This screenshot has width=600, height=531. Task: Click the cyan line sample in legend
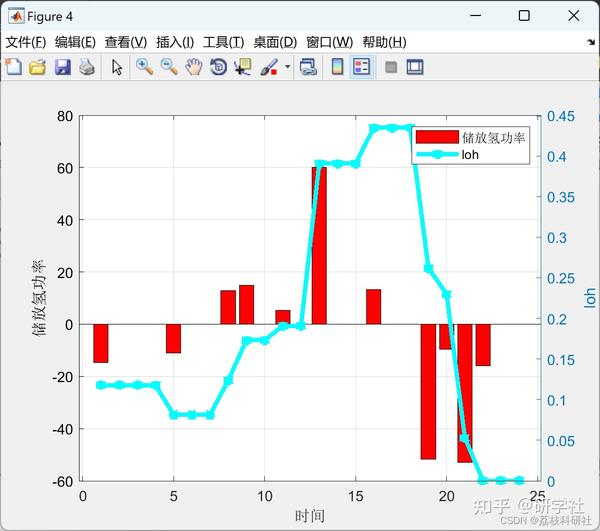(x=437, y=155)
